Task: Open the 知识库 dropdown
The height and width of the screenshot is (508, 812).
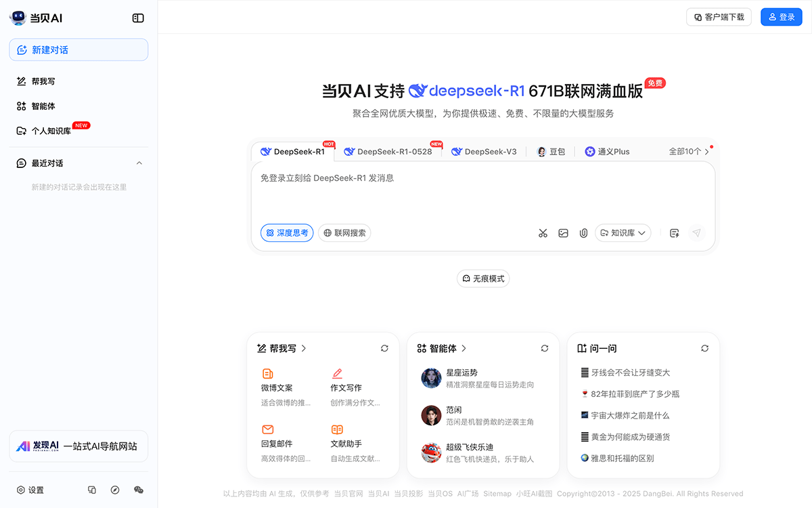Action: 623,233
